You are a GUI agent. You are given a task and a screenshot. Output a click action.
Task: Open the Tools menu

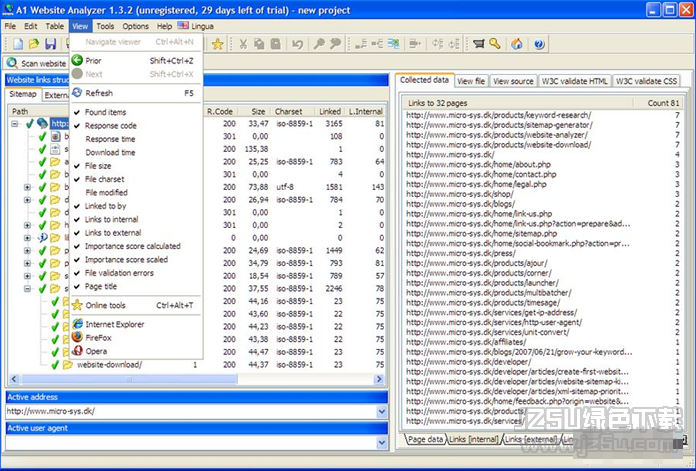tap(105, 26)
